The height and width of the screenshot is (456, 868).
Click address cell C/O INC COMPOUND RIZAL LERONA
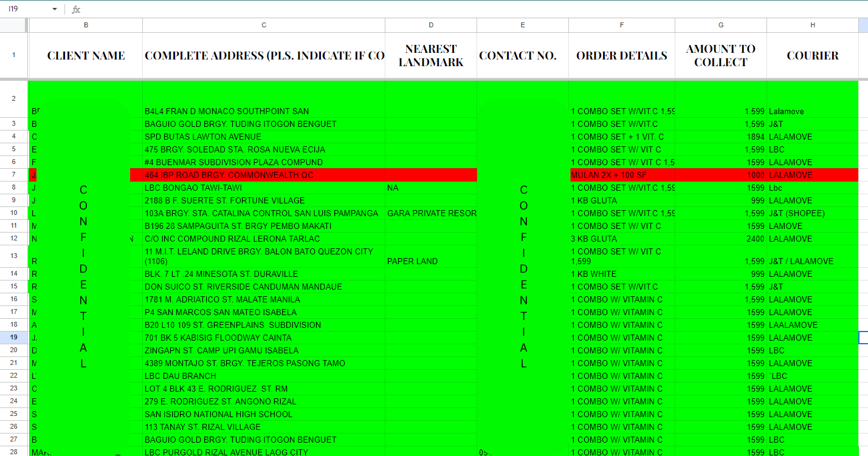click(264, 239)
